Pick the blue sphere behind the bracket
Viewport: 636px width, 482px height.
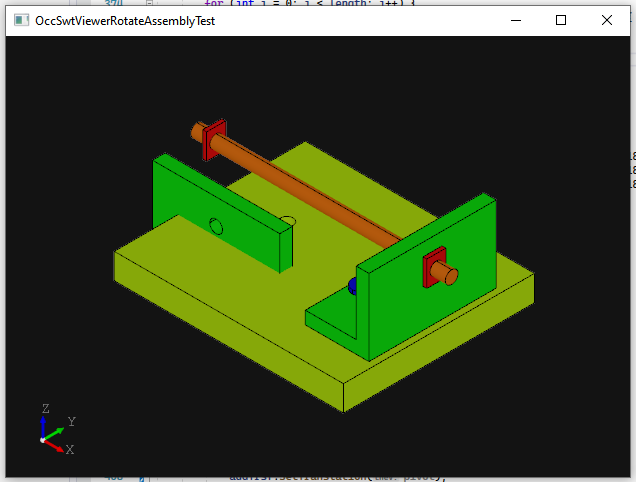tap(352, 286)
